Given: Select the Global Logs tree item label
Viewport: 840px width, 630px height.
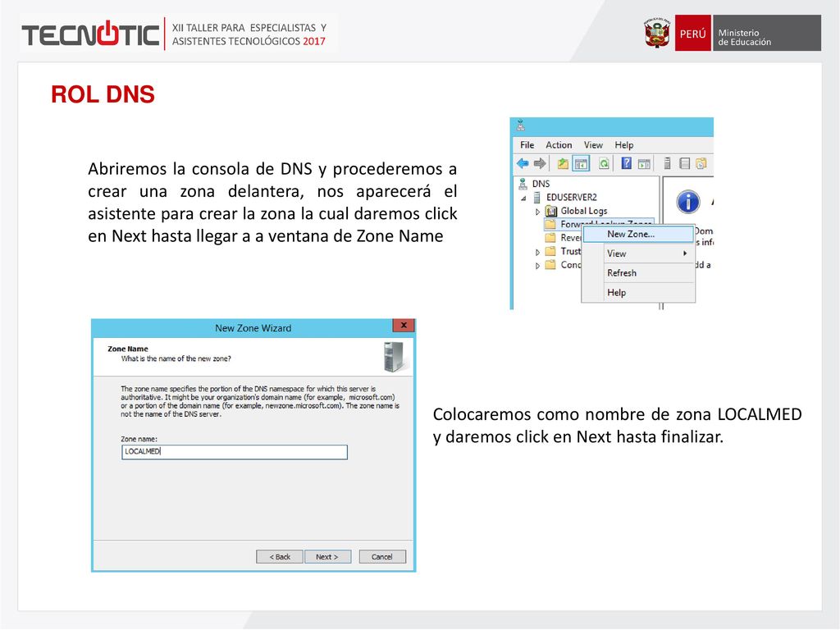Looking at the screenshot, I should pyautogui.click(x=584, y=211).
